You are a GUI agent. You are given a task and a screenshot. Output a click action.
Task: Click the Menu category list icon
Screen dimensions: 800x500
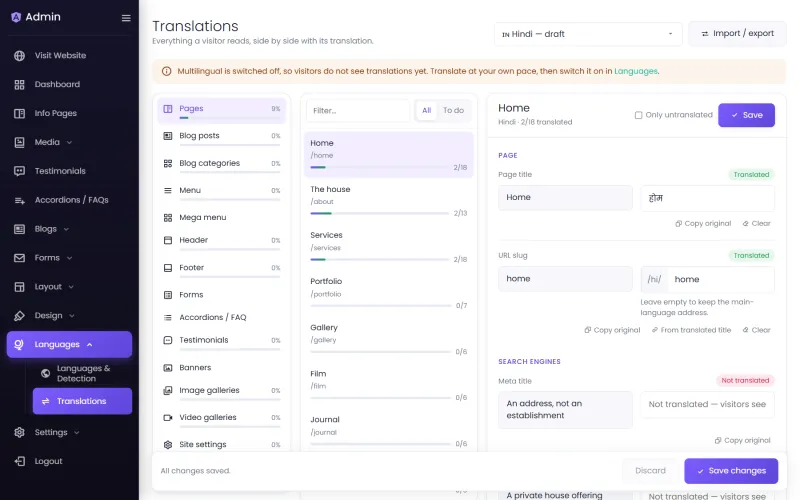point(167,190)
